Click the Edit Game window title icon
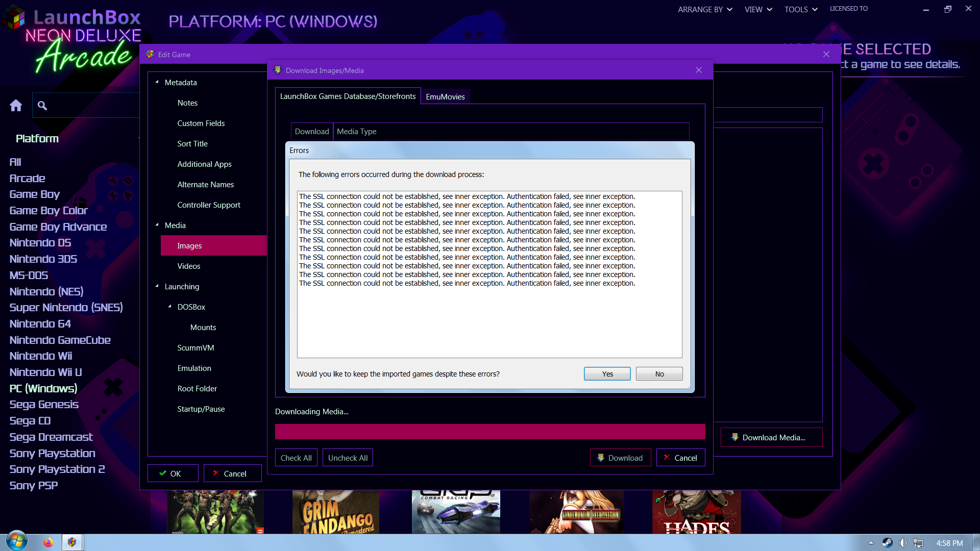This screenshot has height=551, width=980. 150,54
